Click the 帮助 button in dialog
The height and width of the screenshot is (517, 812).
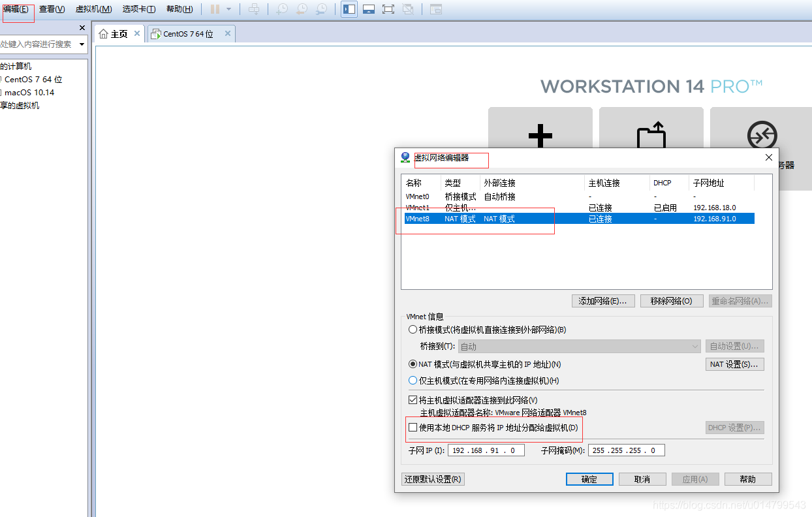click(748, 479)
